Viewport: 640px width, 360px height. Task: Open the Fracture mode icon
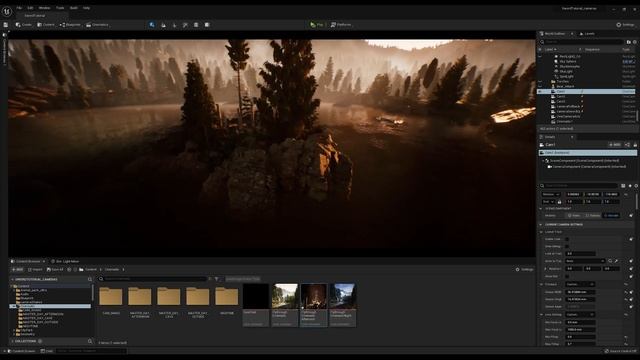point(207,25)
